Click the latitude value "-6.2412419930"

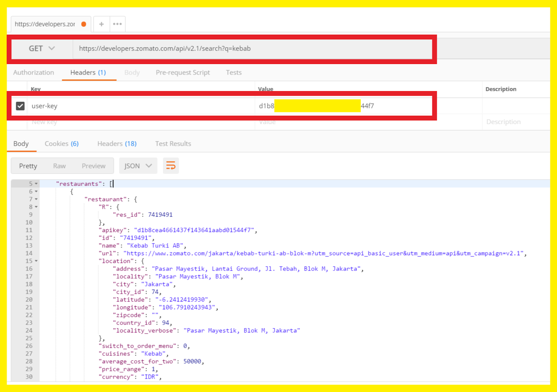click(182, 299)
